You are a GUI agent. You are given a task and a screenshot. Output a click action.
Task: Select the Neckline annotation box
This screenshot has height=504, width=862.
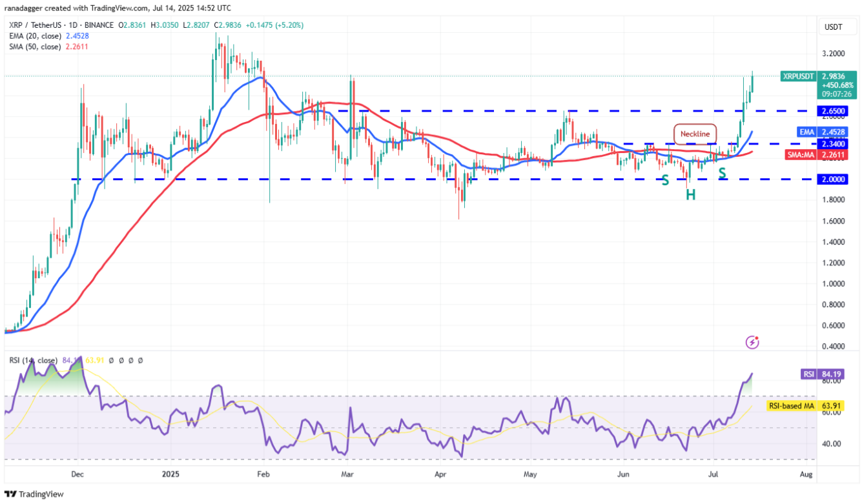point(695,134)
